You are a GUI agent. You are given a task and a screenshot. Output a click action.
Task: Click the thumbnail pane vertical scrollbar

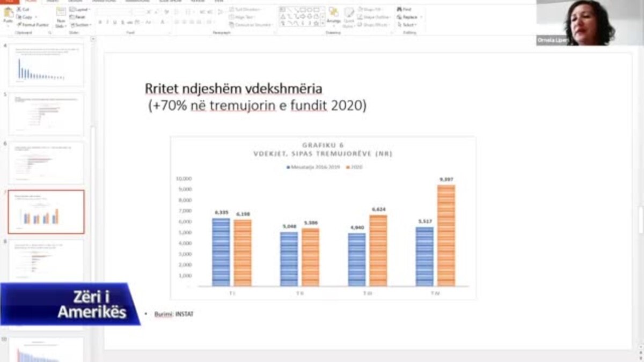coord(93,198)
